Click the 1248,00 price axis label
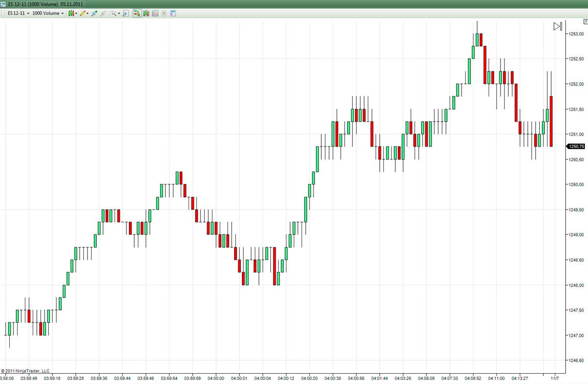The width and height of the screenshot is (588, 384). pyautogui.click(x=576, y=285)
